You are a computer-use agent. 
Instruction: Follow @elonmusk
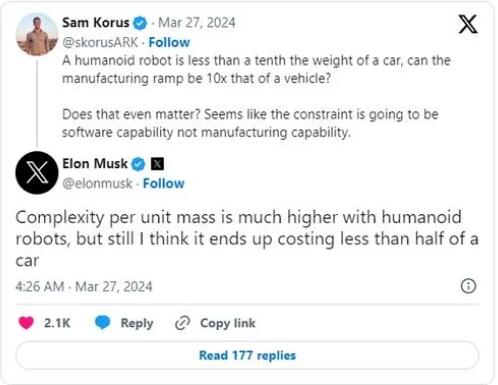point(164,183)
